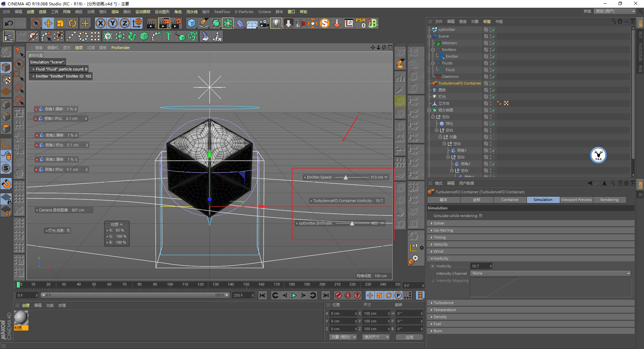Play the animation forward

[x=294, y=295]
